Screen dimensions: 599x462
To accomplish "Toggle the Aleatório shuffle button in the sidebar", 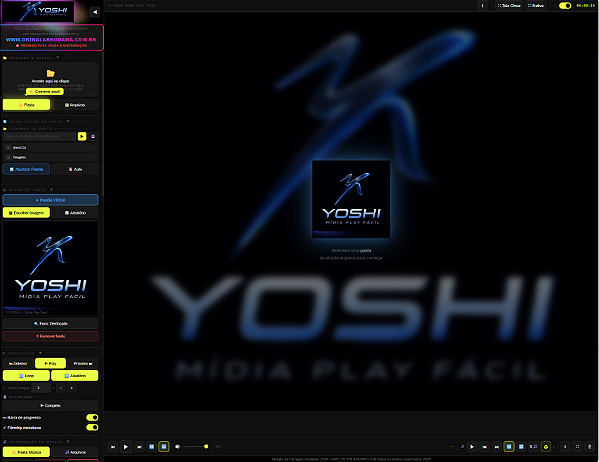I will pos(75,376).
